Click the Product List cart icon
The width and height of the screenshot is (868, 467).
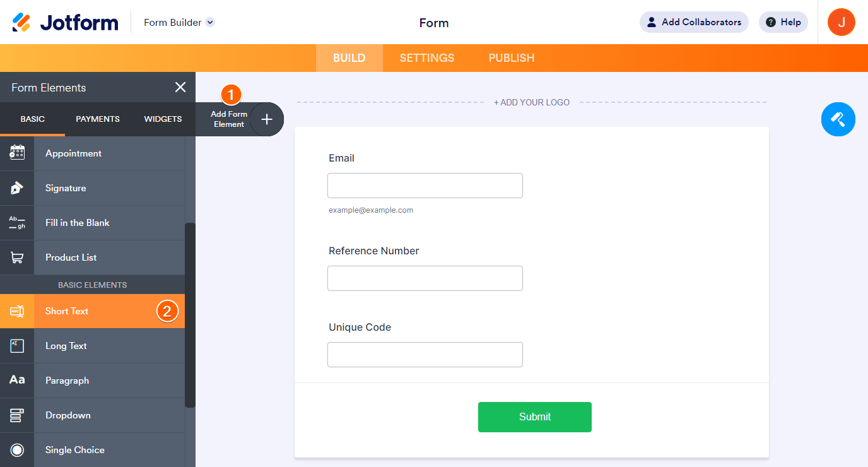[x=17, y=257]
